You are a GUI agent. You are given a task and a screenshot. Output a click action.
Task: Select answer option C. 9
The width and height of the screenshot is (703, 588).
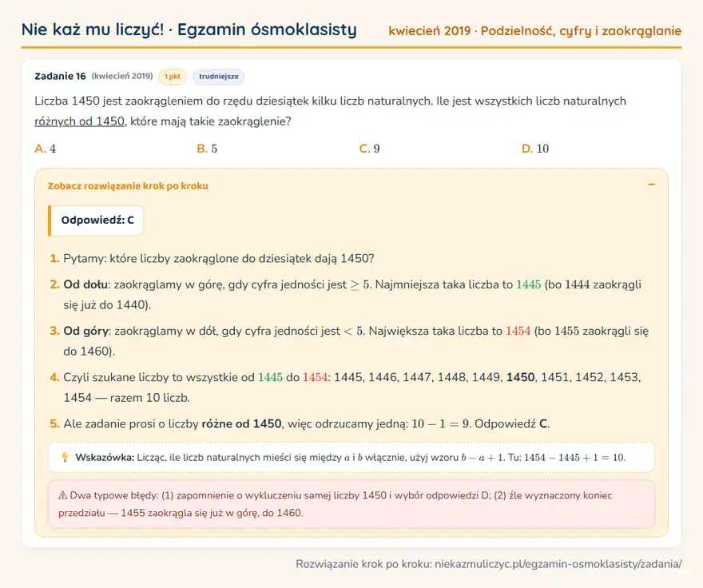(369, 149)
